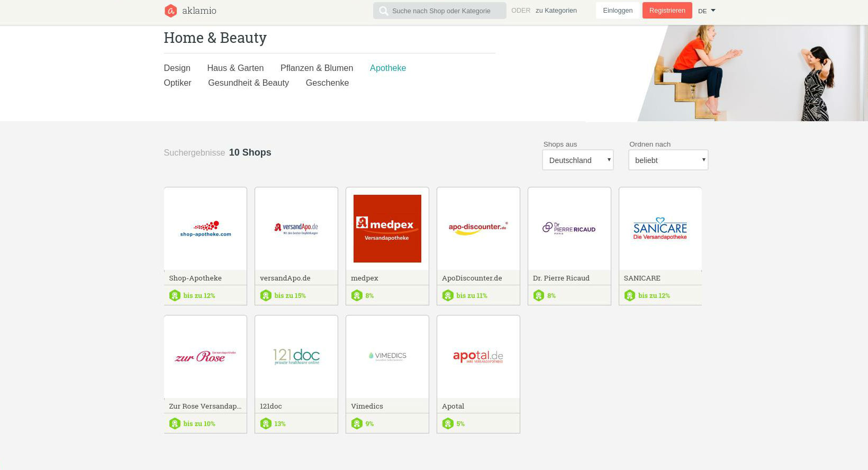
Task: Select the Apotheke category tab
Action: (387, 68)
